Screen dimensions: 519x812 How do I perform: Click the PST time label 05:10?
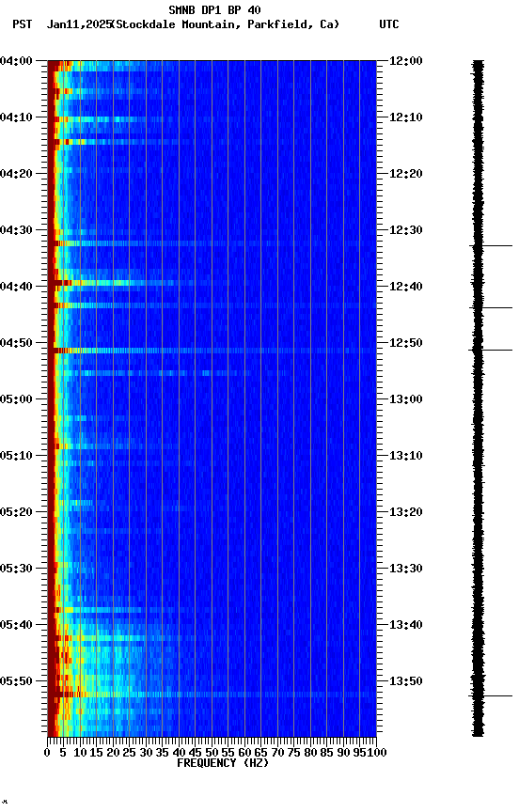pos(16,456)
